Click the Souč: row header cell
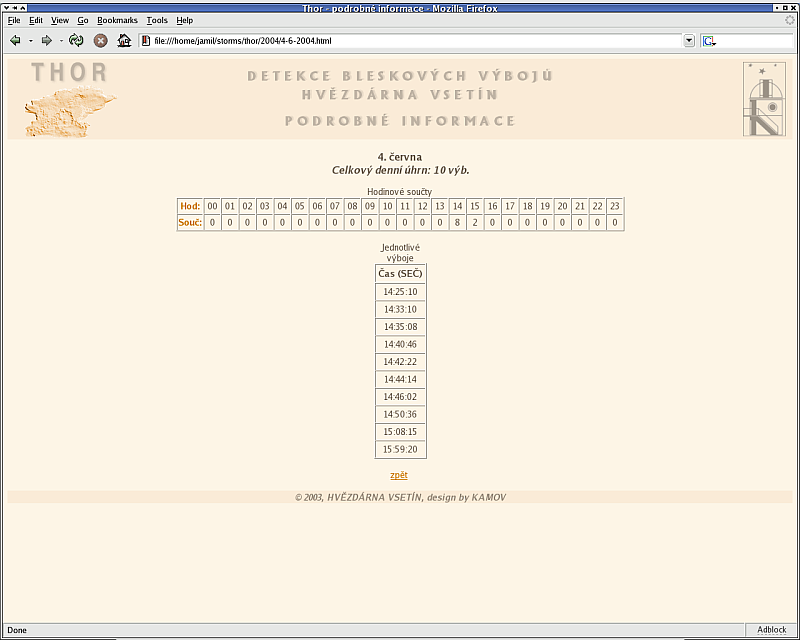 (x=190, y=223)
